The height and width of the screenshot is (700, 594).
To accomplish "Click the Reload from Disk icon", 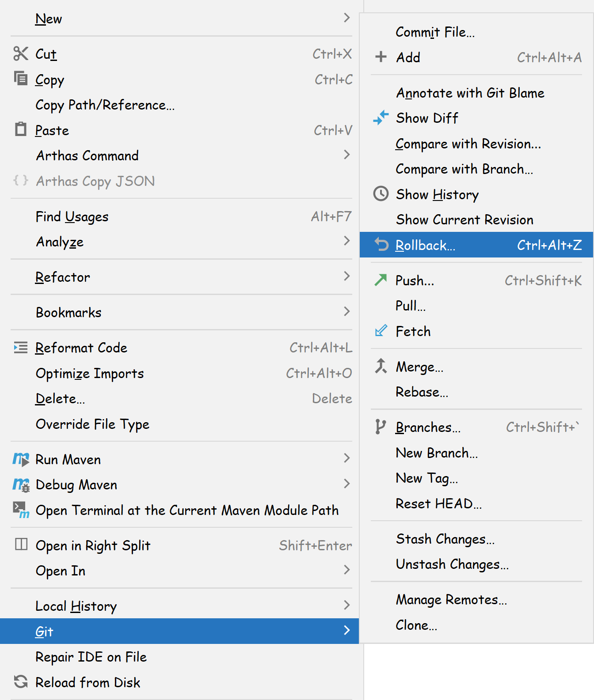I will (x=21, y=682).
